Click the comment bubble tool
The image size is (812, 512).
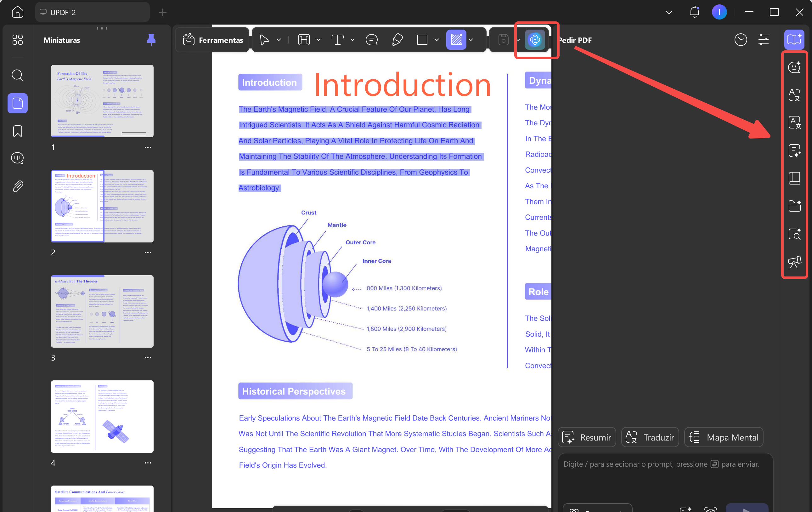click(x=372, y=40)
